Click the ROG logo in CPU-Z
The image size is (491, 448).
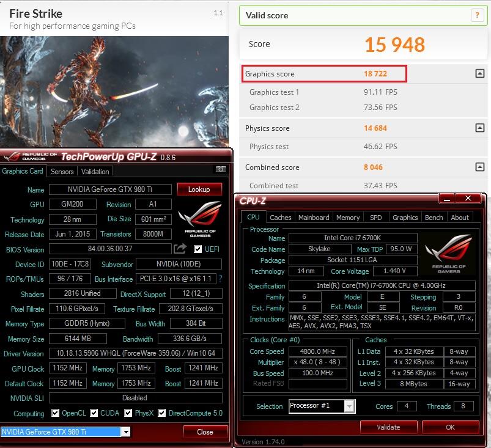pos(448,254)
